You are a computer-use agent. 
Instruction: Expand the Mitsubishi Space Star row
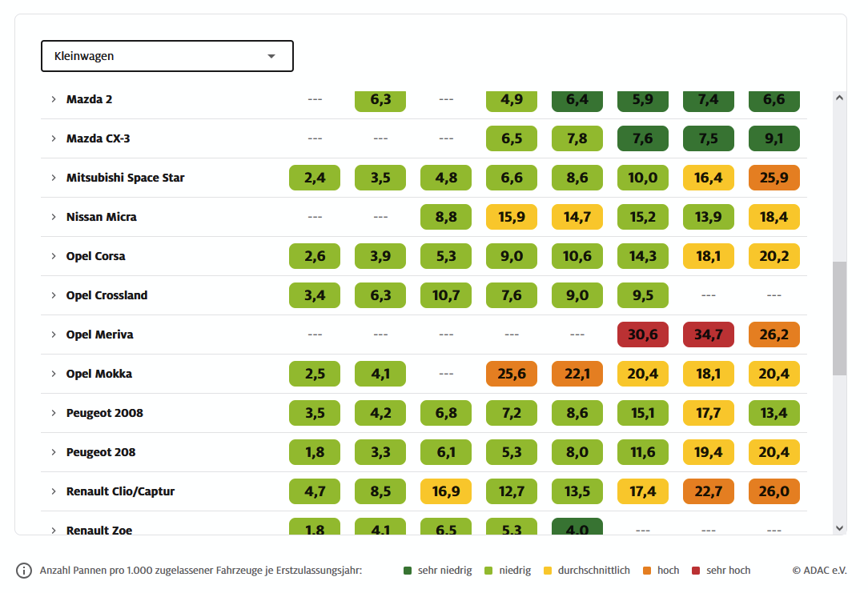tap(54, 178)
